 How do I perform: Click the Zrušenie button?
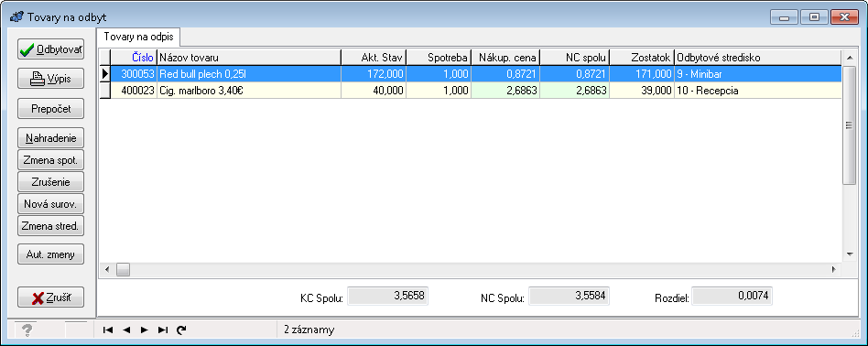point(51,181)
